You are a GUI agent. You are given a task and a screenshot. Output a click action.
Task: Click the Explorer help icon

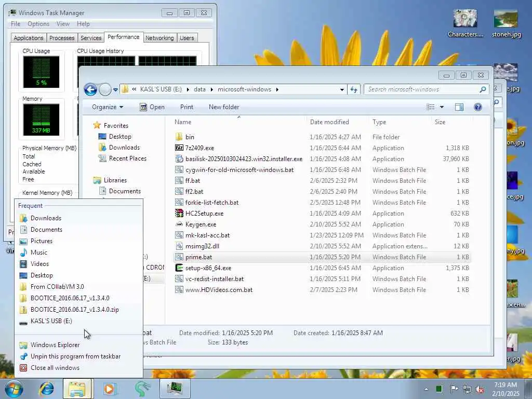point(478,107)
